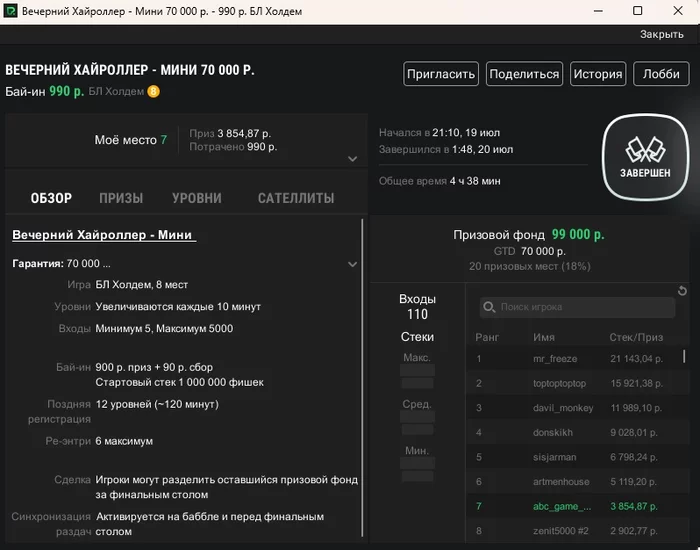Click the player list scrollbar
The image size is (700, 550).
click(x=684, y=356)
